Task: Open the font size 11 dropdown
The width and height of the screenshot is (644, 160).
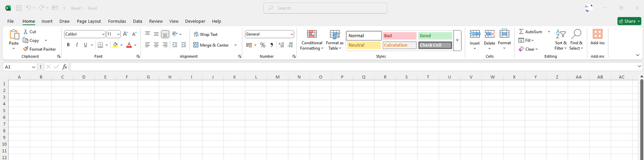Action: click(118, 34)
